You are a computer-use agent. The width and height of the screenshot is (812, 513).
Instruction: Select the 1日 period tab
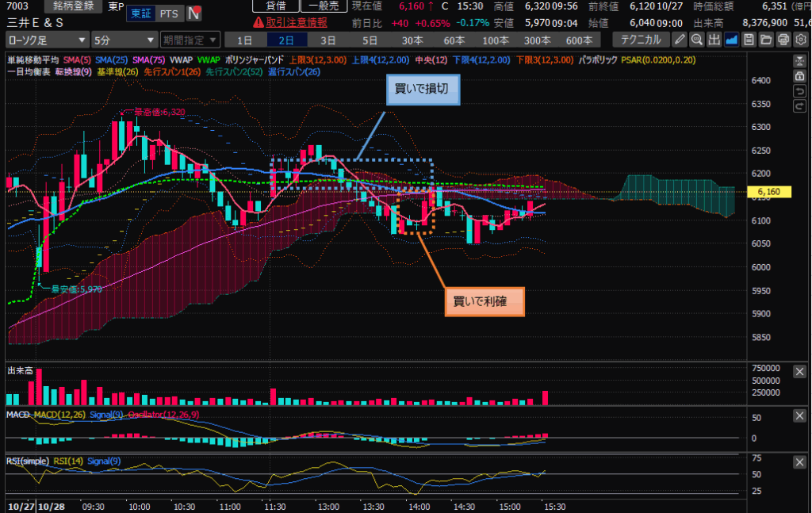(245, 39)
